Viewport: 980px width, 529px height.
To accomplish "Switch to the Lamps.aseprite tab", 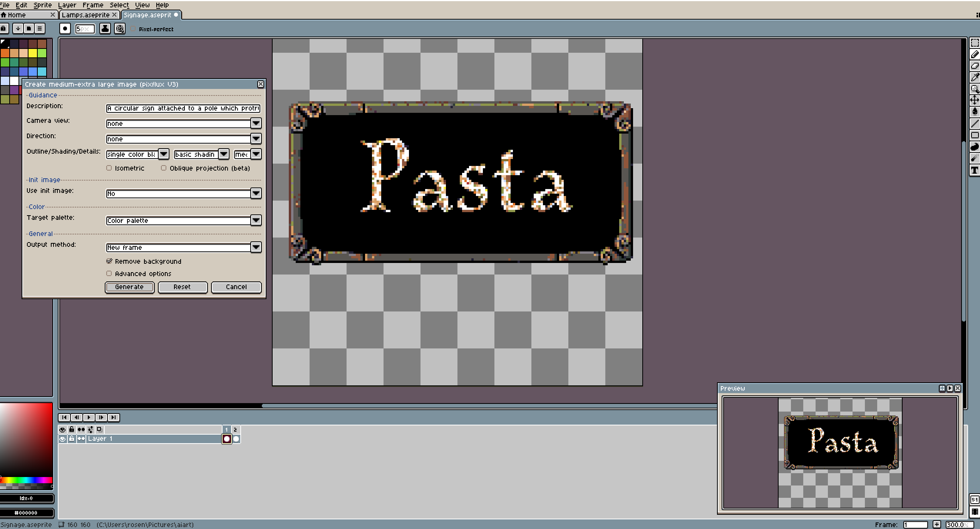I will point(85,15).
